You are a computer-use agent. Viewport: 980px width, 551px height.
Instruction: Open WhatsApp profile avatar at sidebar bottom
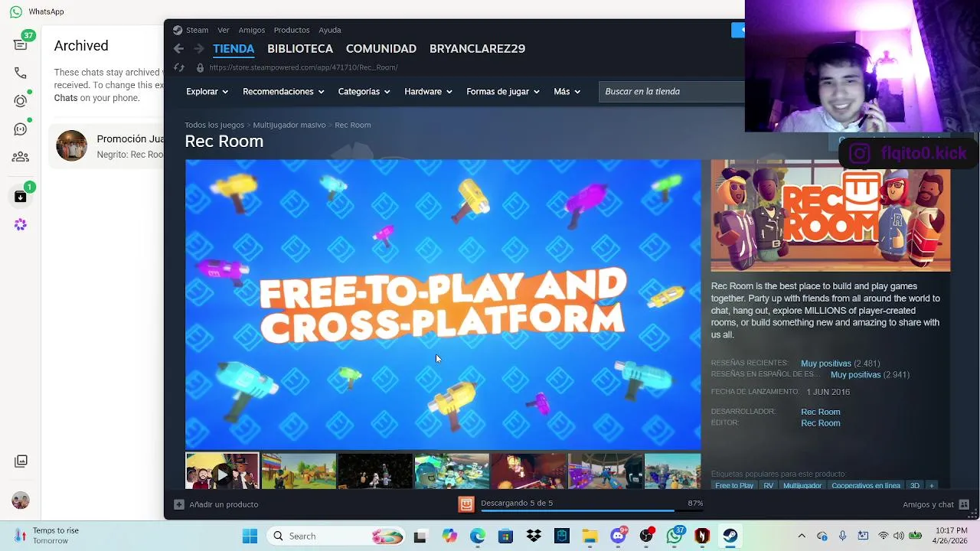pos(21,500)
